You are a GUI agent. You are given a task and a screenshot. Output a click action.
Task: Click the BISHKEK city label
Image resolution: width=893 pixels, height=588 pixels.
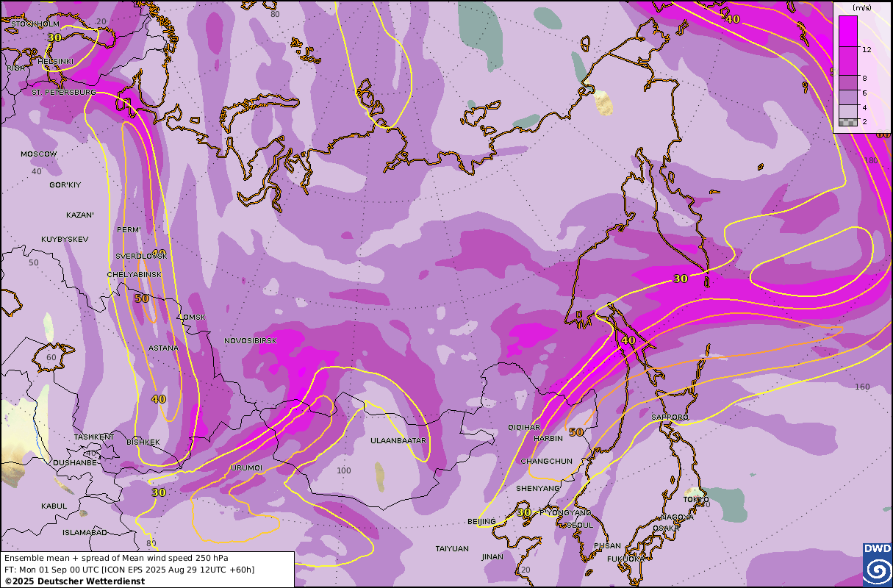(x=143, y=442)
